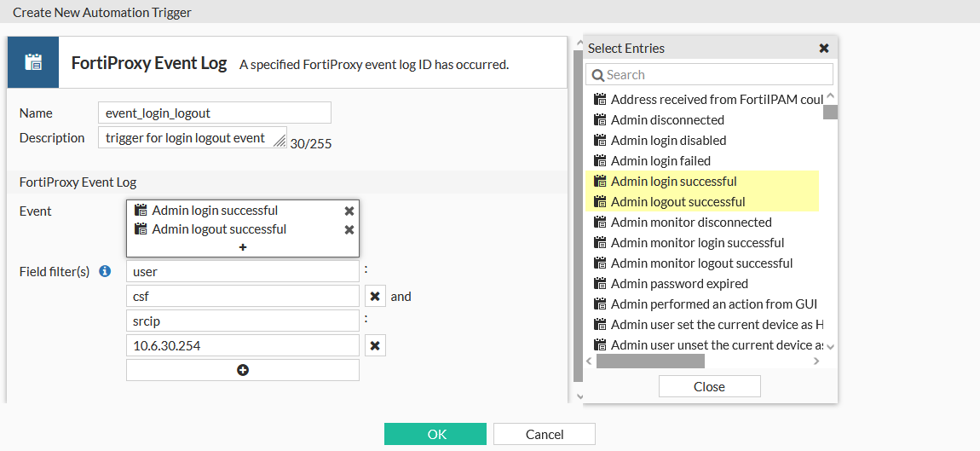Delete the srcip field filter

point(375,345)
